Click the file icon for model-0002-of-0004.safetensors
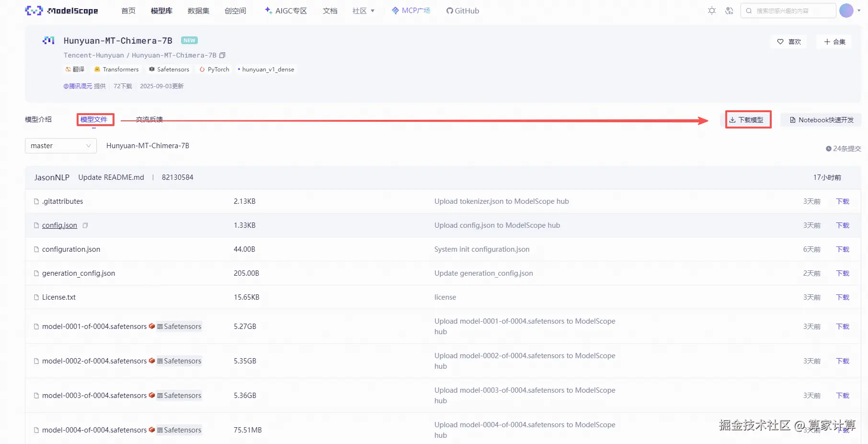The width and height of the screenshot is (868, 444). (36, 361)
